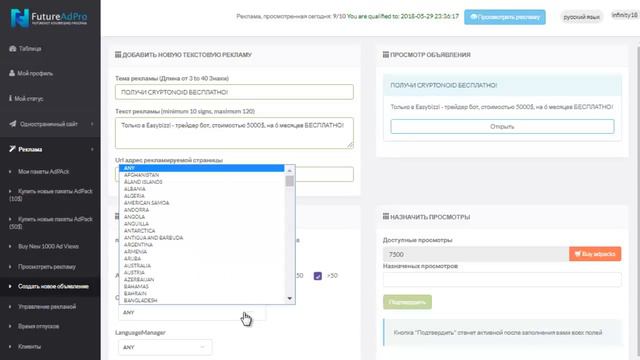Screen dimensions: 640x360
Task: Select BAHRAIN from country list
Action: tap(202, 293)
